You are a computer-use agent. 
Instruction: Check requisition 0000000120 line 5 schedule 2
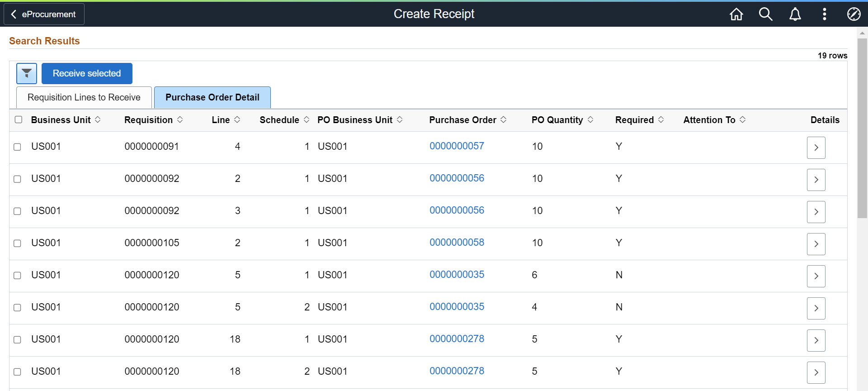(17, 308)
